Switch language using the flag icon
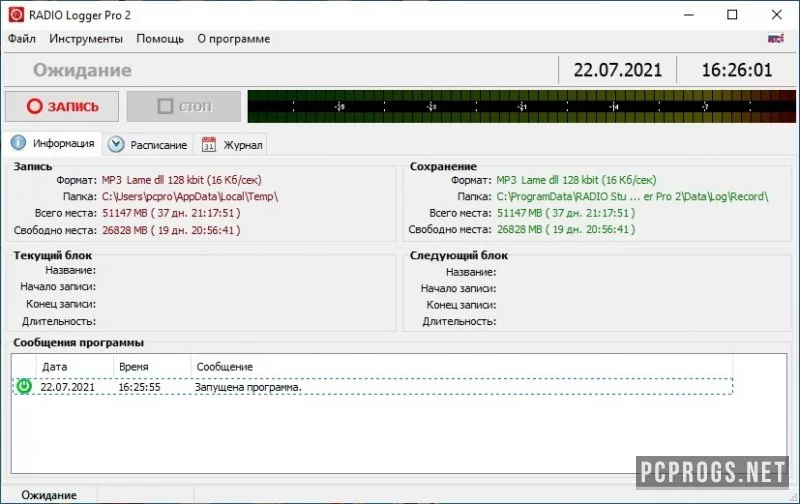This screenshot has height=504, width=800. click(x=776, y=38)
